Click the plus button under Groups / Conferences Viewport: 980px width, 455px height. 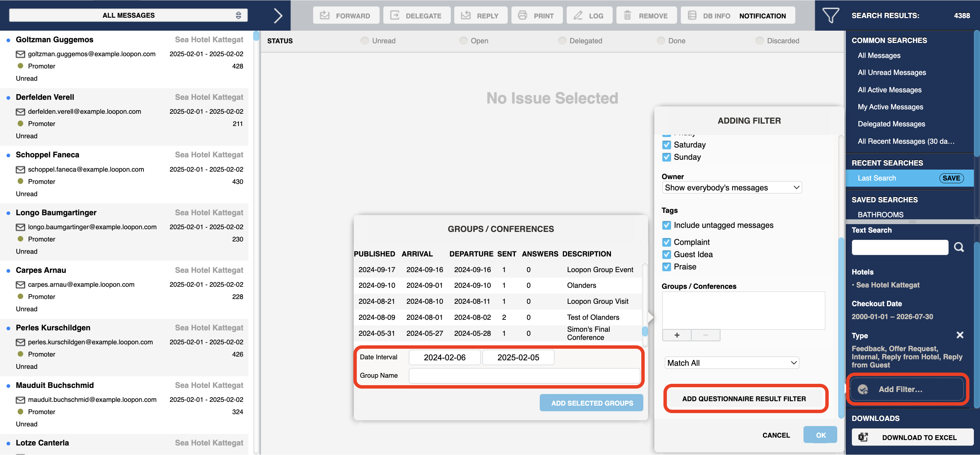[676, 335]
